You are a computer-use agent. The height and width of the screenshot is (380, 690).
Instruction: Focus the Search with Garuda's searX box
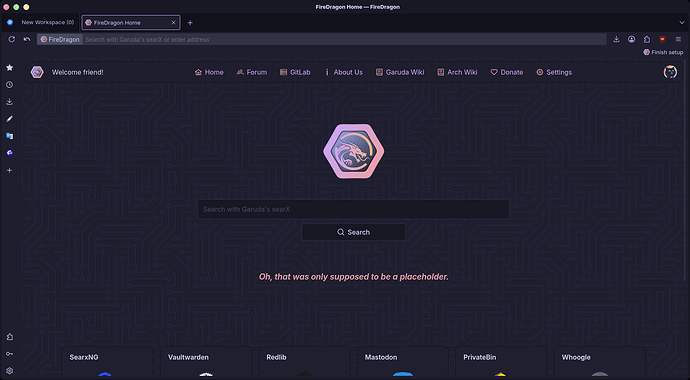[x=354, y=209]
